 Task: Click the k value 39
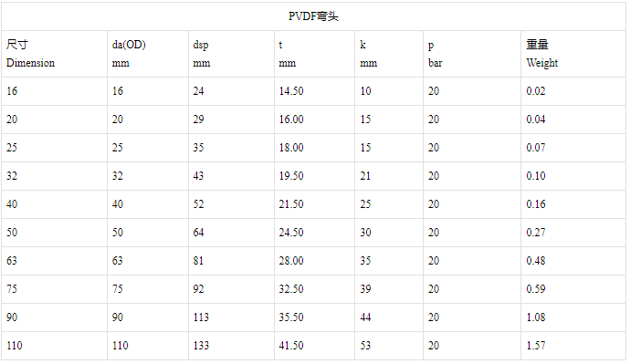[365, 289]
